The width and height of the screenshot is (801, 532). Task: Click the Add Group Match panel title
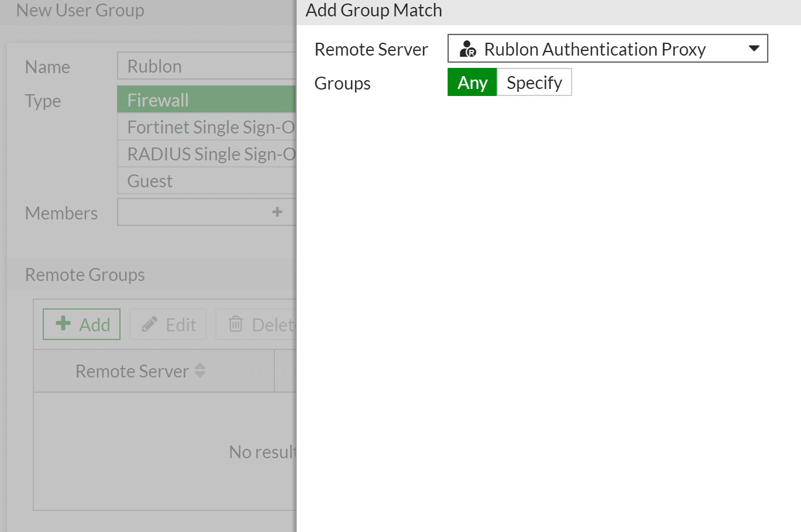click(374, 11)
